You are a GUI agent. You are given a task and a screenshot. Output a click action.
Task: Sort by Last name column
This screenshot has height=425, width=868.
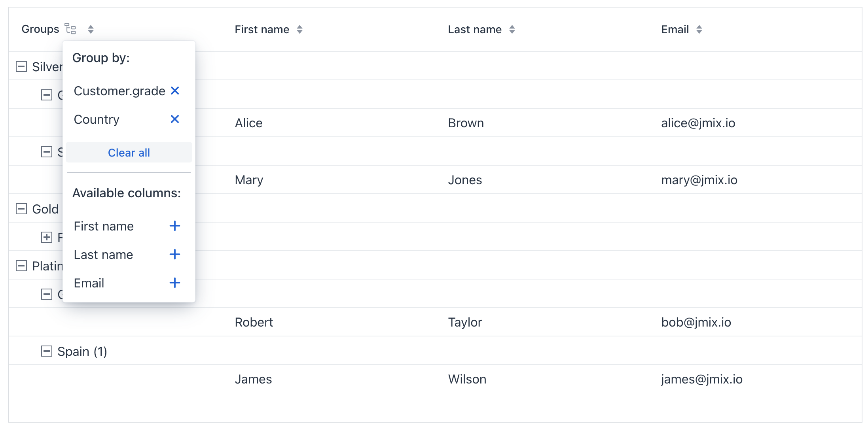512,29
